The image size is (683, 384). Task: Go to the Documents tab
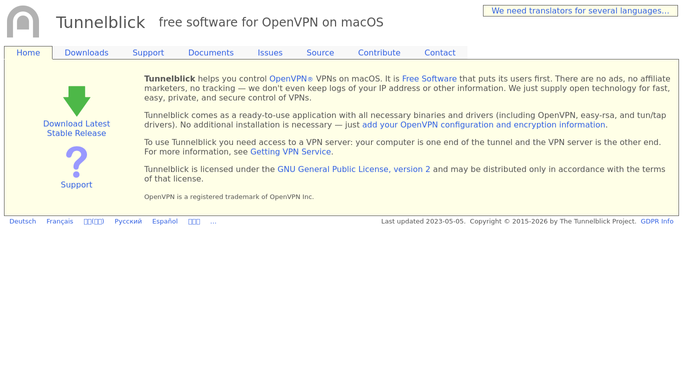point(211,53)
